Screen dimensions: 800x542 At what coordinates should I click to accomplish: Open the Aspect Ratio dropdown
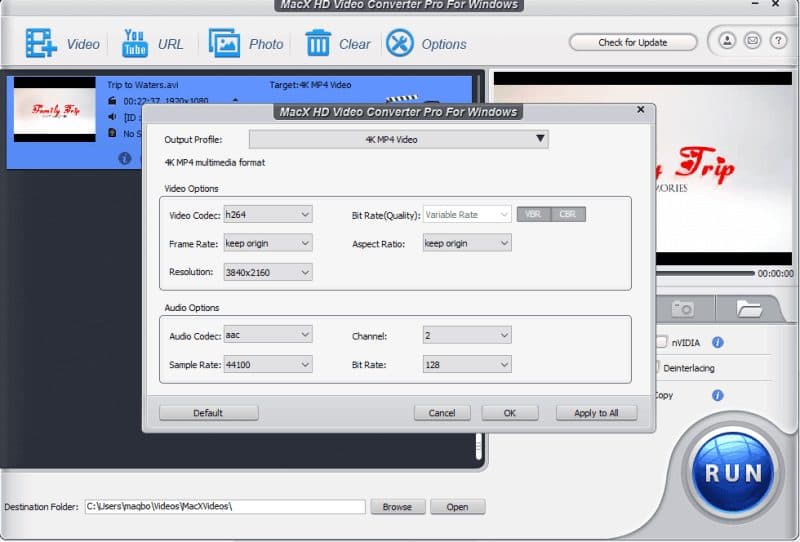[x=467, y=243]
